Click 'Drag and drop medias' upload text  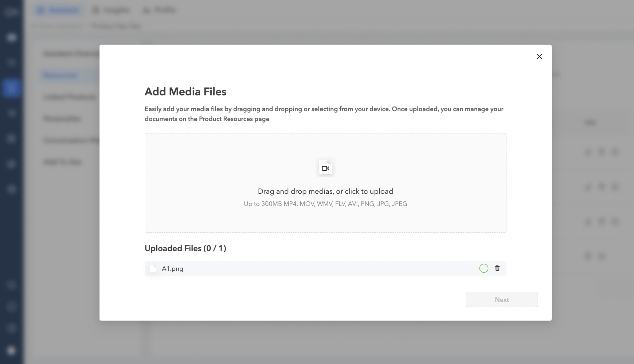click(x=325, y=191)
